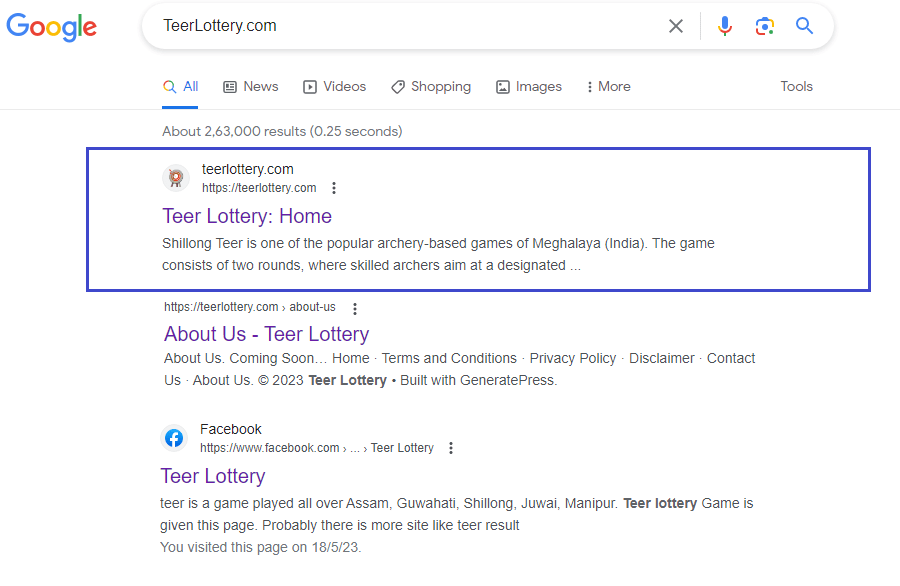Open options for the About Us result
The image size is (900, 586).
354,308
